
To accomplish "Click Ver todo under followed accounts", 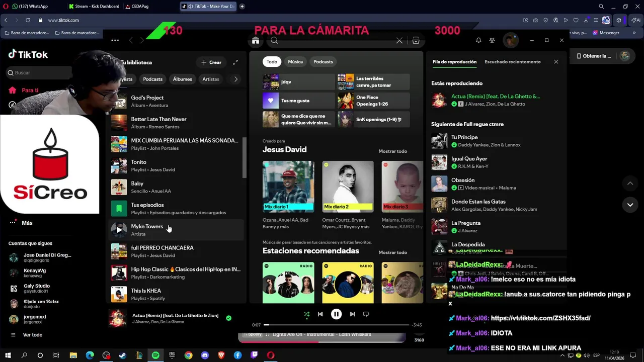I will coord(26,335).
